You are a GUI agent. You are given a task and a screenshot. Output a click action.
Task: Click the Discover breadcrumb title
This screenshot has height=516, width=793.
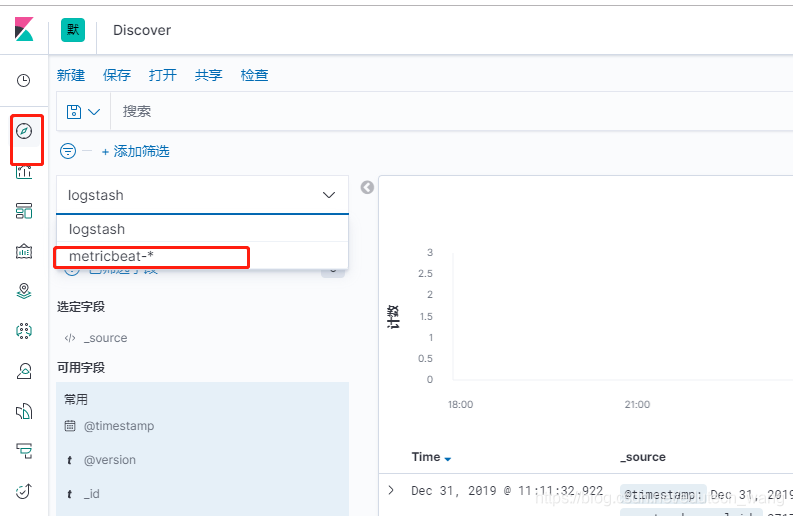[142, 30]
